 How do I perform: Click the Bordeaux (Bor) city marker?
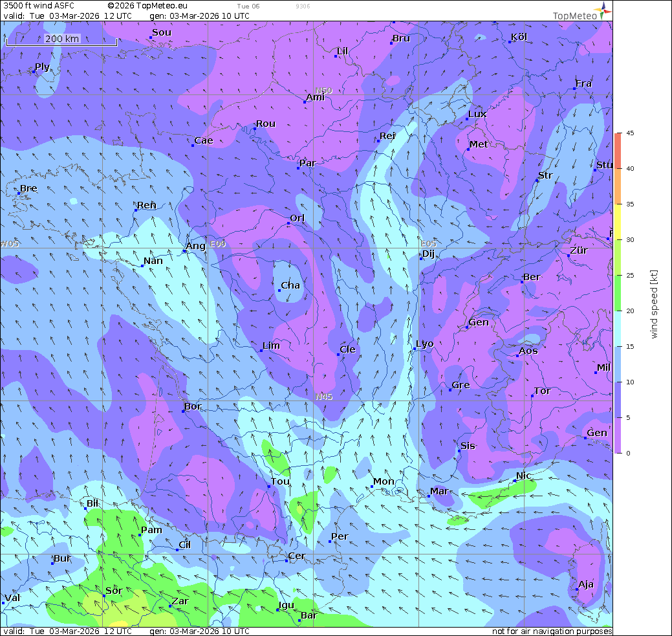[183, 411]
